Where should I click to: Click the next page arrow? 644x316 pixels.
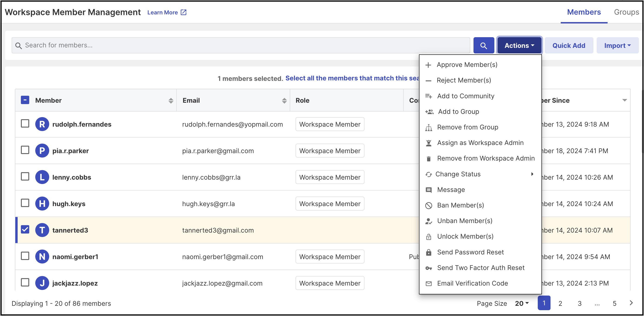click(x=631, y=303)
